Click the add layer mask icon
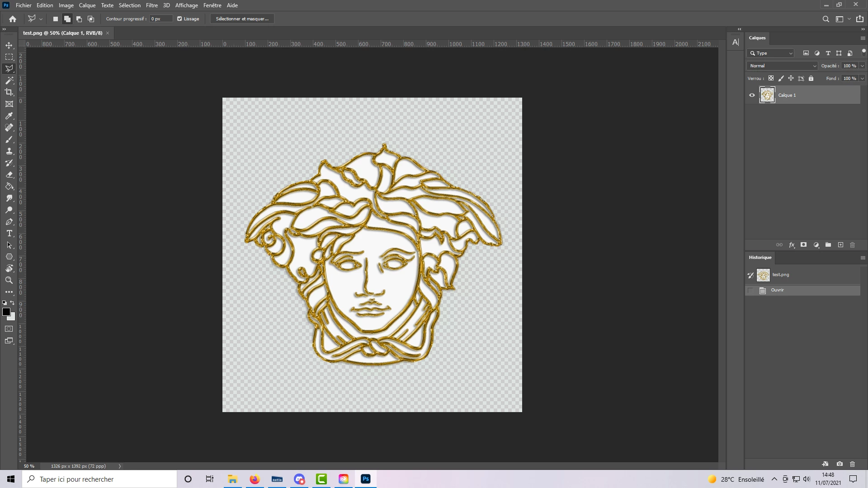This screenshot has height=488, width=868. tap(803, 245)
